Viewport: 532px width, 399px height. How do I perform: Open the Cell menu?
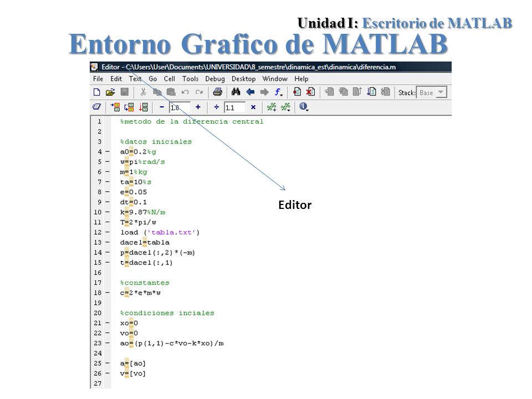170,79
